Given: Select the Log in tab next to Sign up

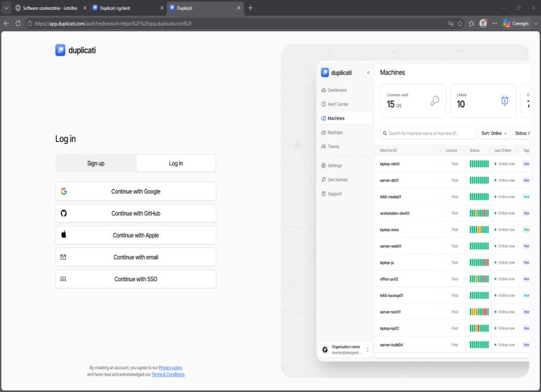Looking at the screenshot, I should pyautogui.click(x=176, y=163).
